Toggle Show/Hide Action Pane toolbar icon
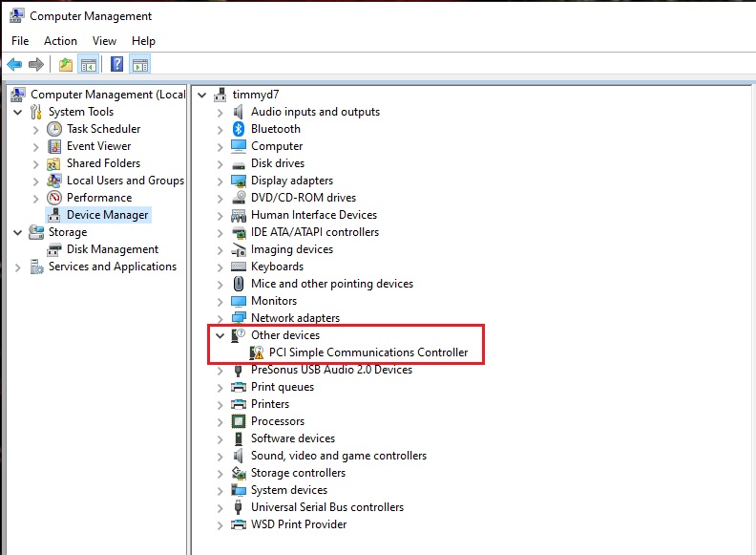This screenshot has height=555, width=756. pos(140,64)
